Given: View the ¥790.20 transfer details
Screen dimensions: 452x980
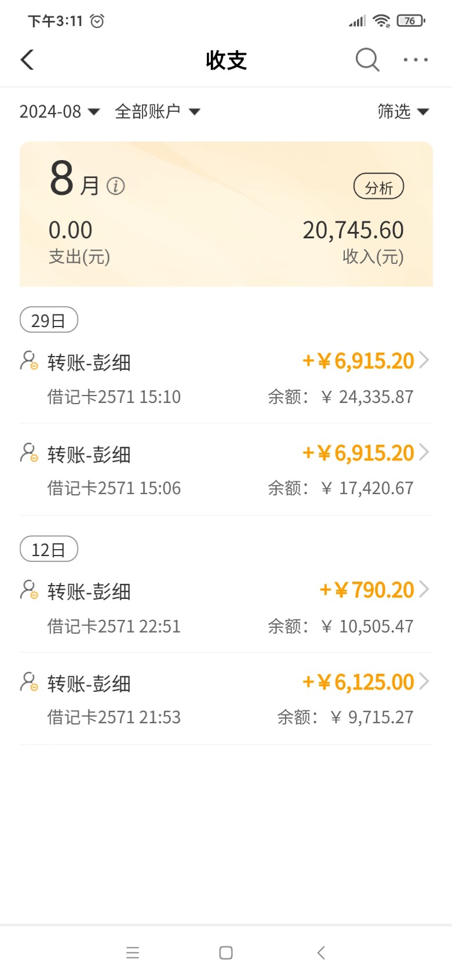Looking at the screenshot, I should click(226, 607).
